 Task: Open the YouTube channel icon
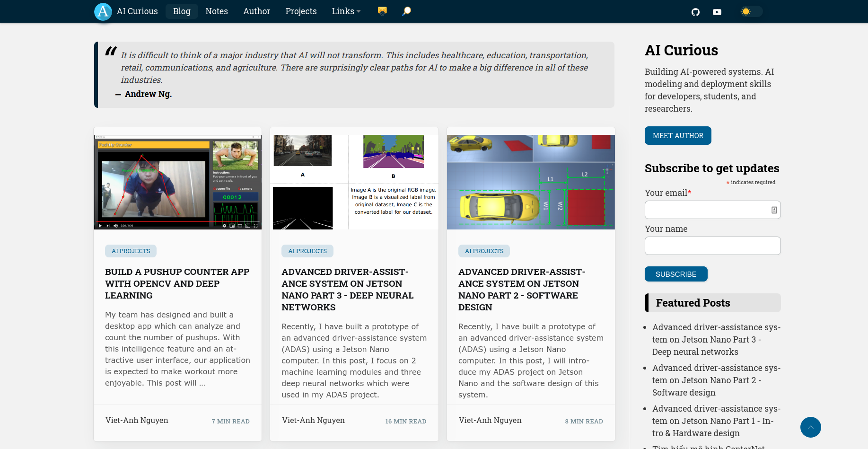click(x=717, y=12)
